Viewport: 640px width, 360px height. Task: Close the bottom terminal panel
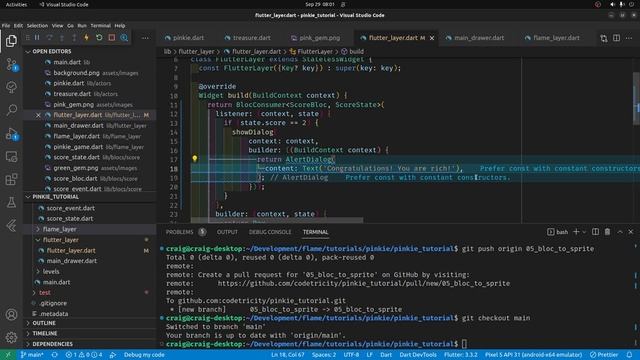click(631, 232)
